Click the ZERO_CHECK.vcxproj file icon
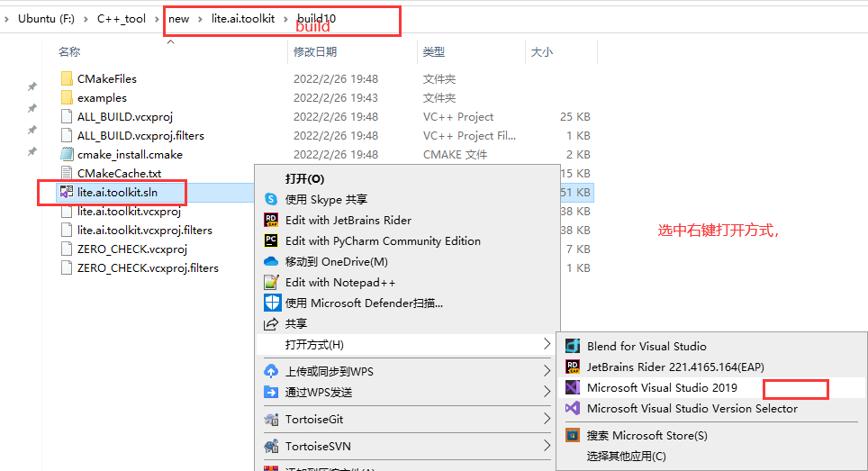Viewport: 868px width, 471px height. point(67,249)
